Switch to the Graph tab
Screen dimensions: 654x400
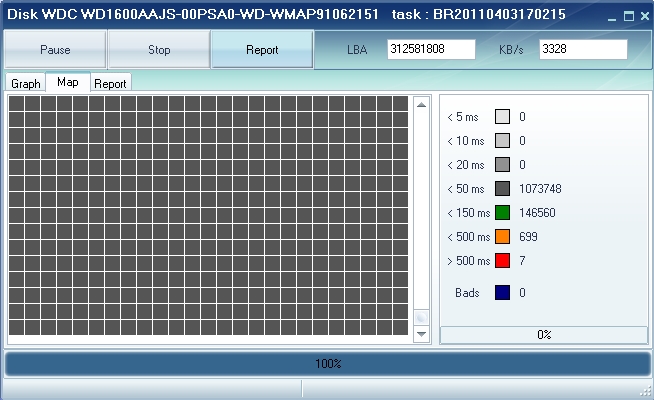[26, 83]
